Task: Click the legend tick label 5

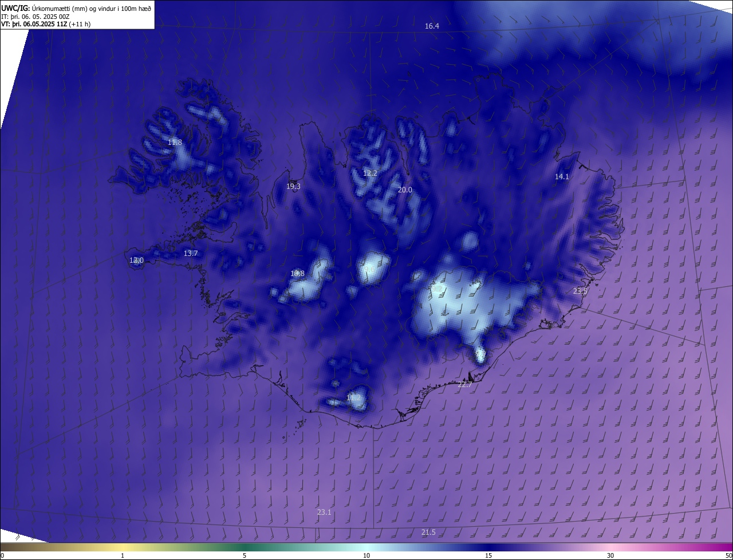Action: [245, 555]
